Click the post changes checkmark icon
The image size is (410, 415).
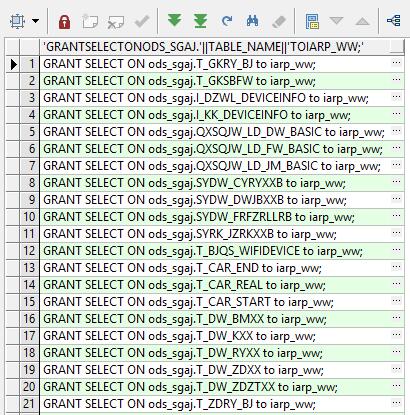pos(142,22)
